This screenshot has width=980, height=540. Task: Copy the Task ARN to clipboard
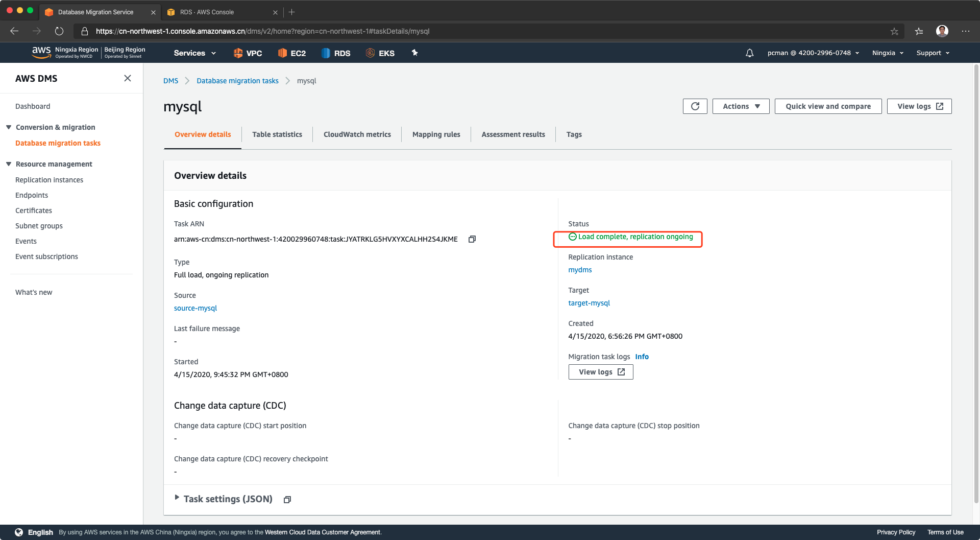pos(472,239)
